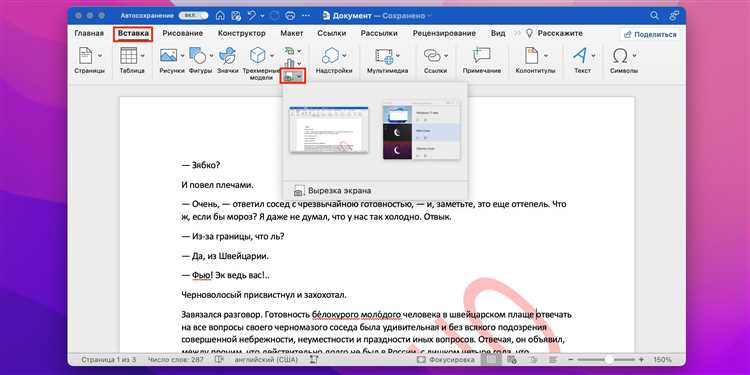Expand the Символы dropdown arrow
The height and width of the screenshot is (375, 750).
tap(634, 56)
